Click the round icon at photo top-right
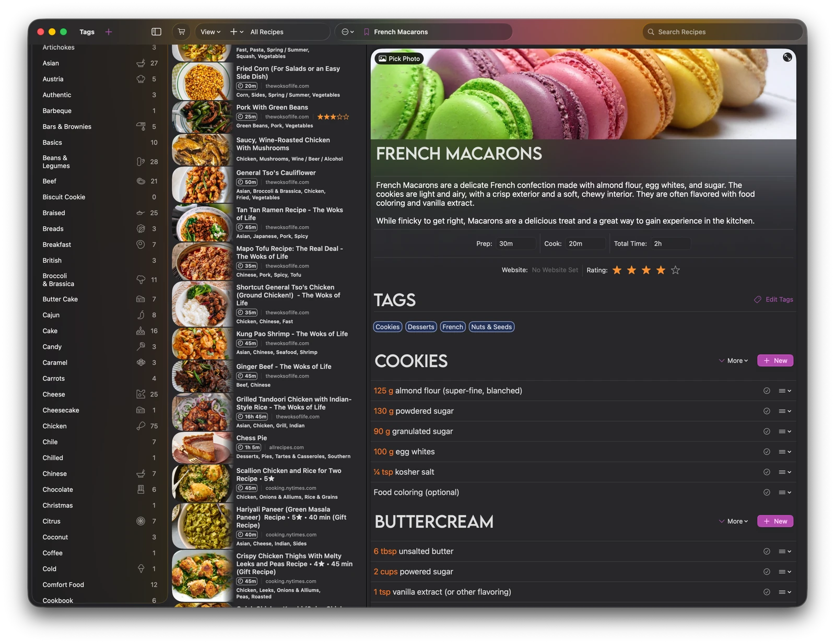 point(787,57)
